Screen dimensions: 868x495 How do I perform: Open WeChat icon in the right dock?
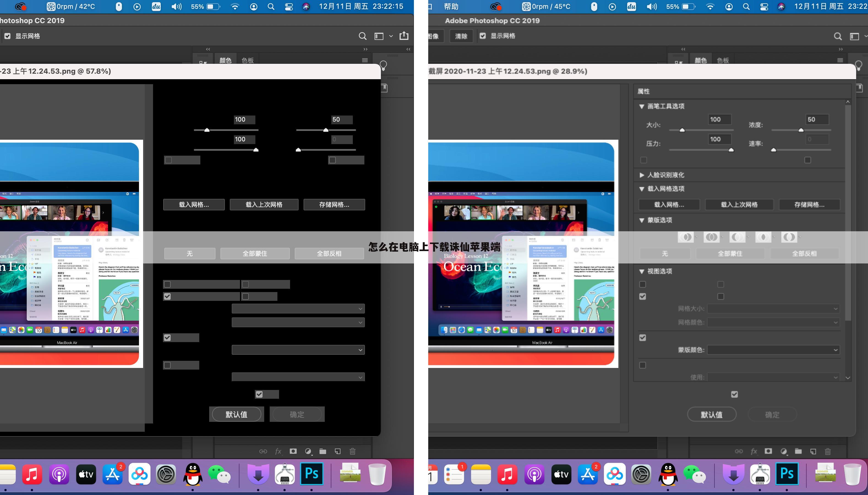tap(695, 474)
